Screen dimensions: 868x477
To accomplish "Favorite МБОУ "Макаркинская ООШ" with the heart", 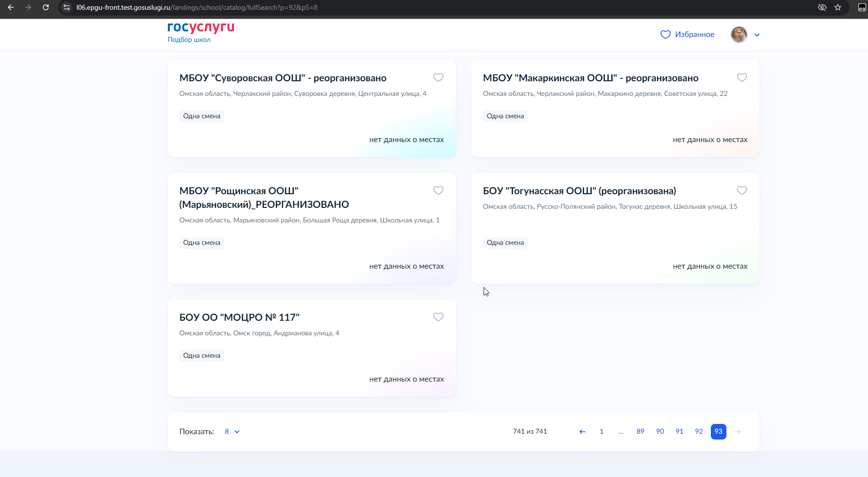I will tap(742, 77).
